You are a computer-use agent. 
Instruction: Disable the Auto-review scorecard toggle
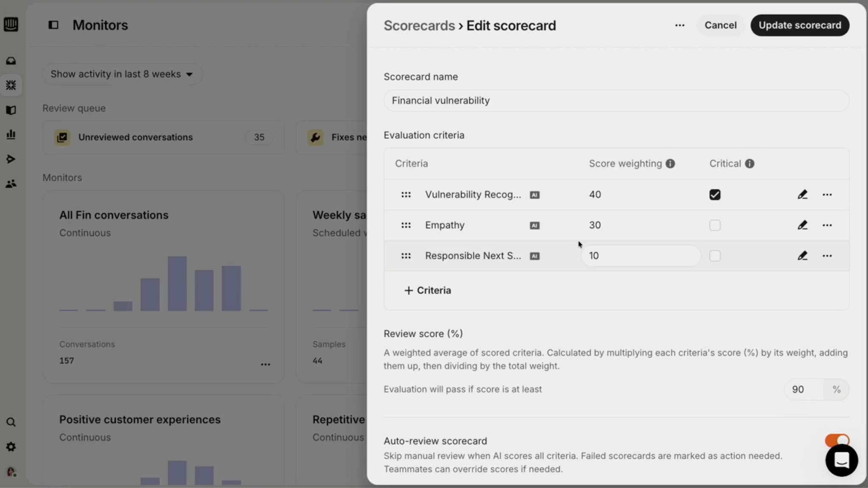pyautogui.click(x=837, y=440)
